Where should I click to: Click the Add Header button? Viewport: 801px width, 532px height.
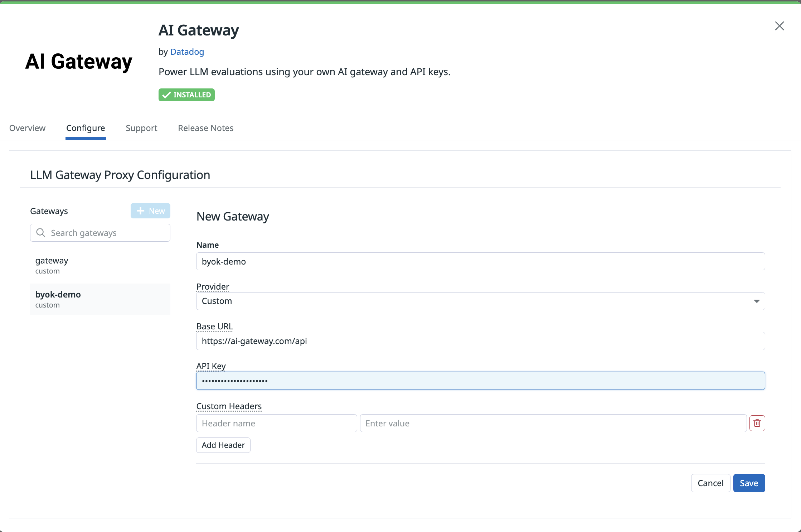pos(223,445)
